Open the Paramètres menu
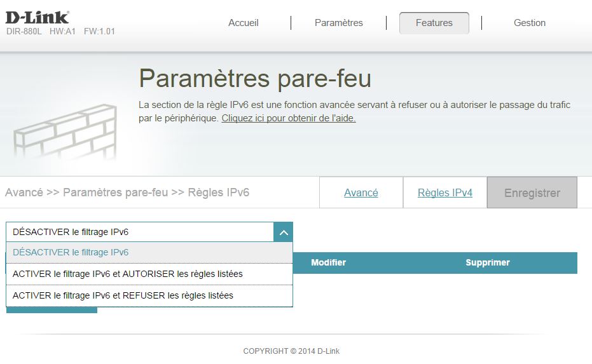Viewport: 592px width, 364px height. [338, 23]
